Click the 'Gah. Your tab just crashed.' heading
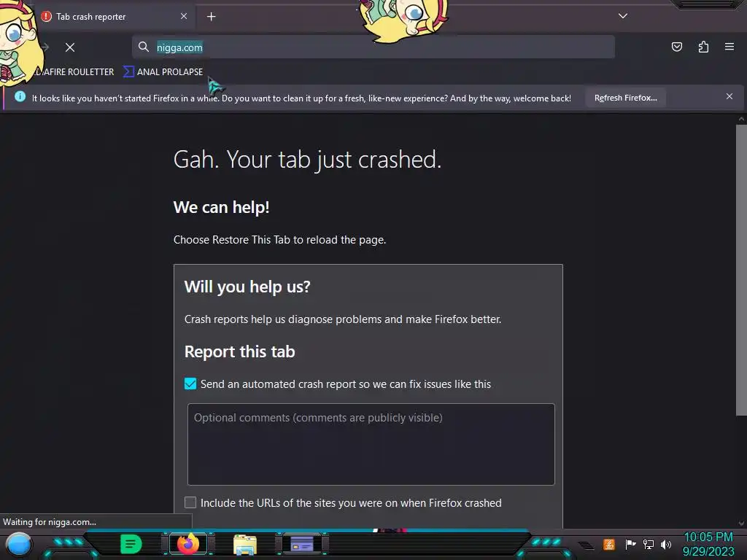Image resolution: width=747 pixels, height=560 pixels. coord(307,159)
